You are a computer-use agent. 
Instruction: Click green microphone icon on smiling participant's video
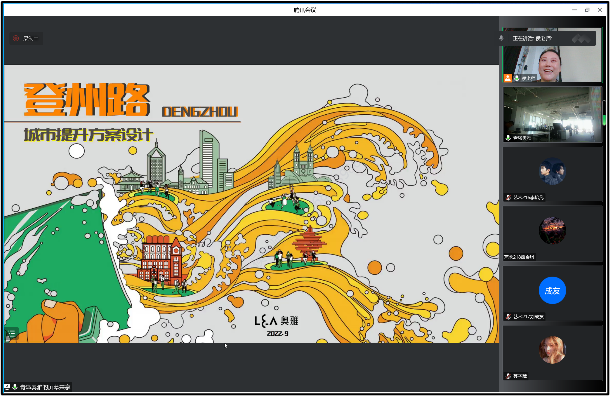tap(517, 78)
